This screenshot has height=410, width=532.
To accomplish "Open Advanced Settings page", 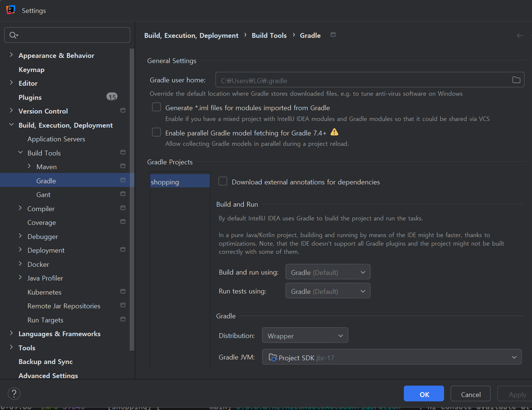I will click(x=48, y=375).
